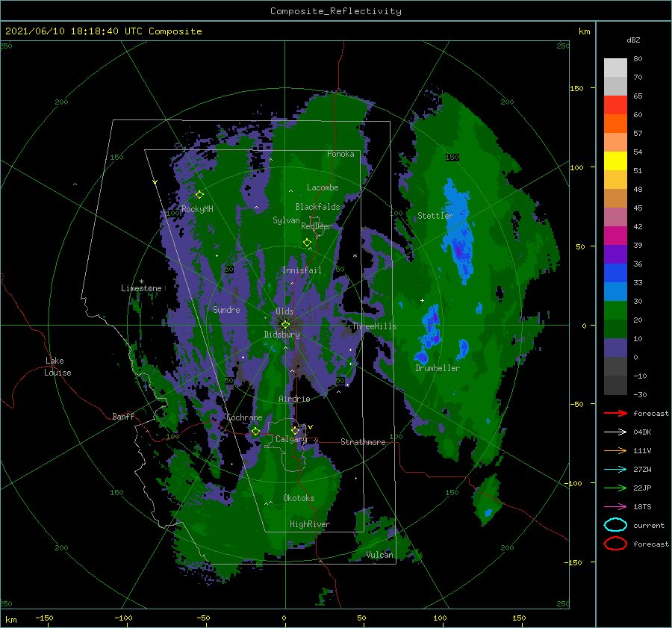672x628 pixels.
Task: Click the RockyMH label
Action: 197,209
